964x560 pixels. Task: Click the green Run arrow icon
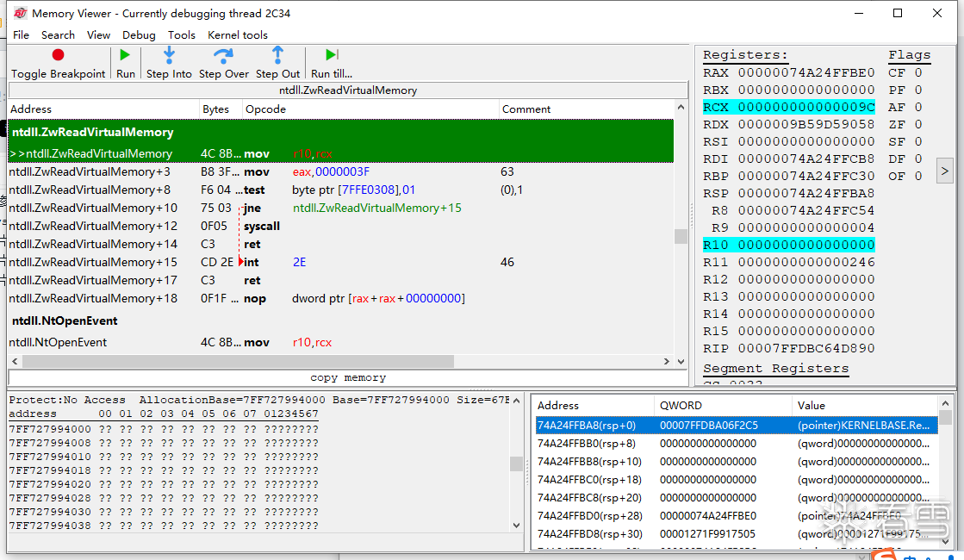[x=125, y=55]
